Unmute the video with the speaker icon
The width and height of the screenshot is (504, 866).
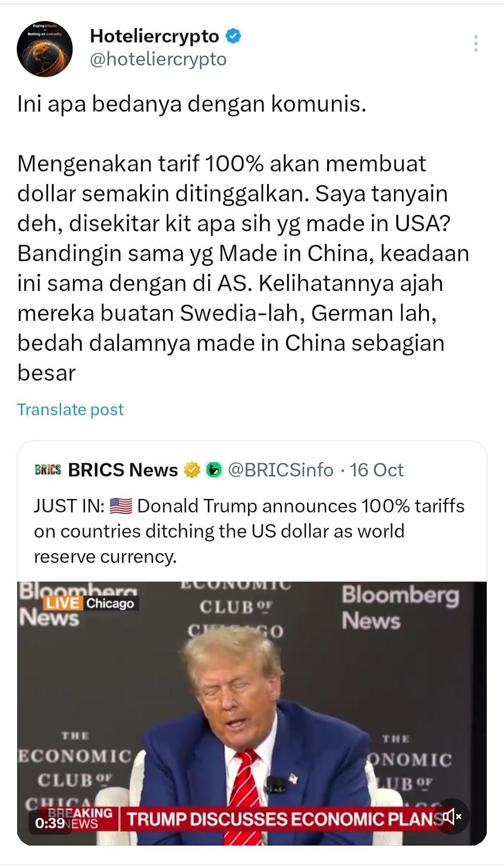click(452, 816)
